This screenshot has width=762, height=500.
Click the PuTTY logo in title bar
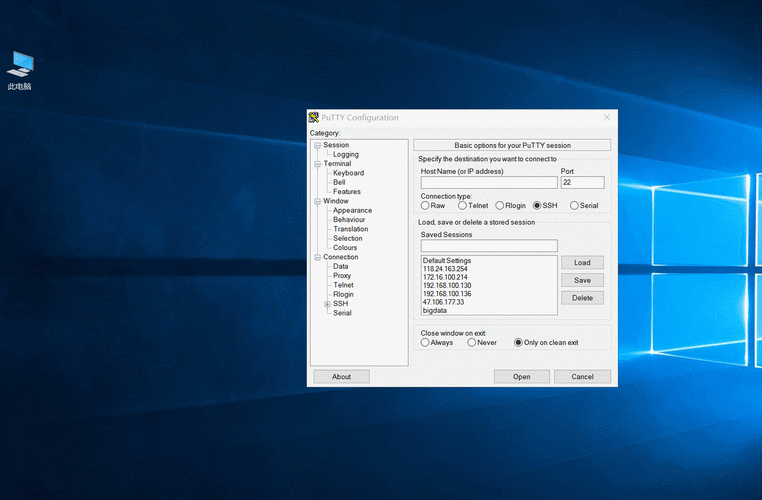pyautogui.click(x=314, y=117)
